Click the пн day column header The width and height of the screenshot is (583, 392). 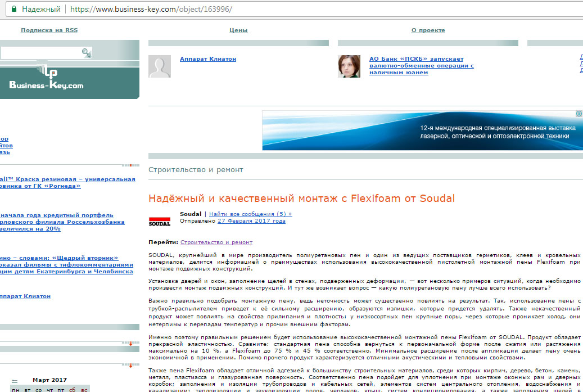pos(16,389)
